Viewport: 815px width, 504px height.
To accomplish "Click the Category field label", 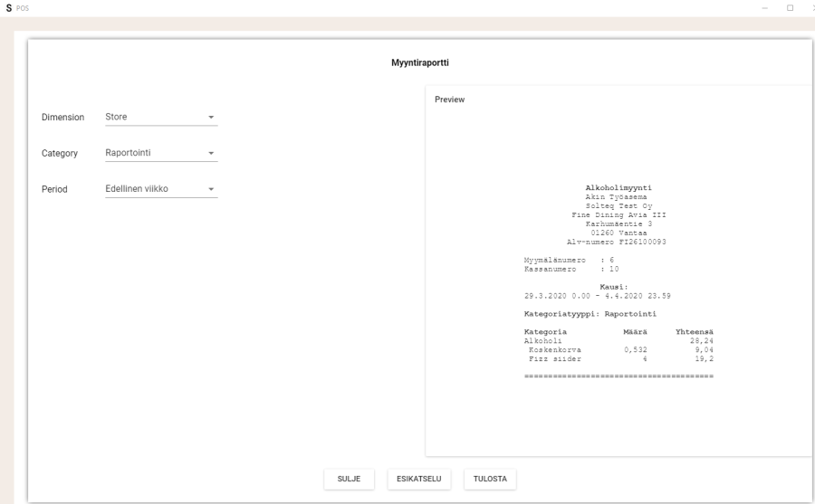I will (x=60, y=154).
